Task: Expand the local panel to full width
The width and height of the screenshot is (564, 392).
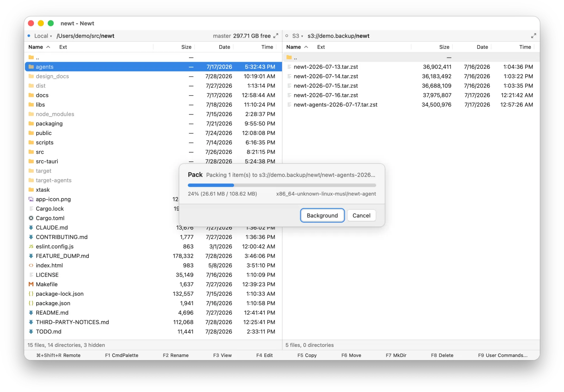Action: point(276,36)
